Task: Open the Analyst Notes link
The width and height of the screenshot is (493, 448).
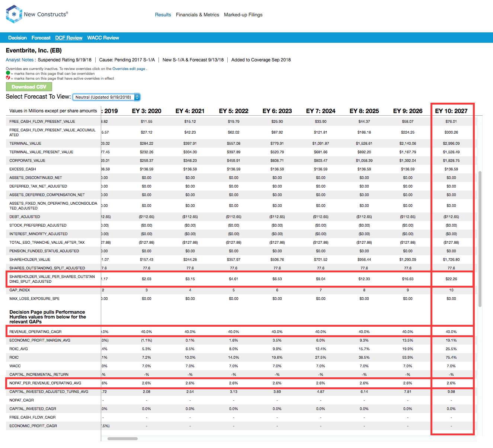Action: pyautogui.click(x=20, y=60)
